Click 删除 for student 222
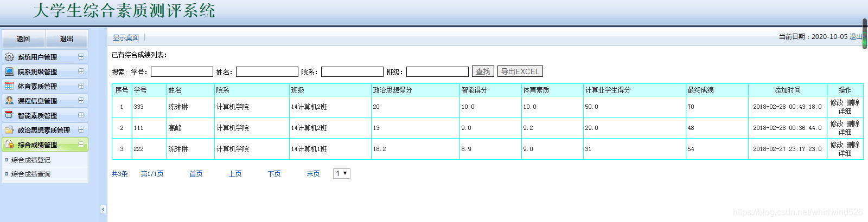The height and width of the screenshot is (222, 868). 853,145
